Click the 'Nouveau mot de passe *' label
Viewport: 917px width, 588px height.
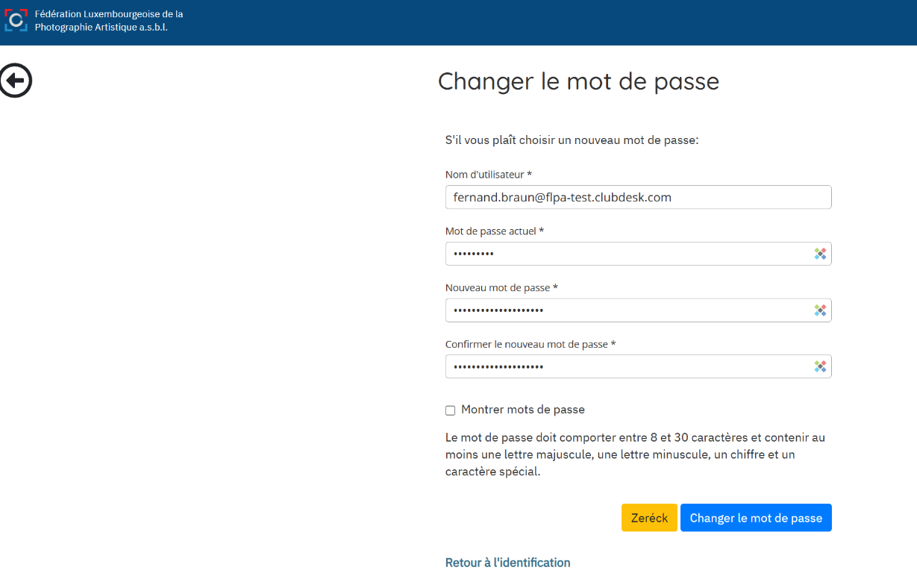coord(501,288)
